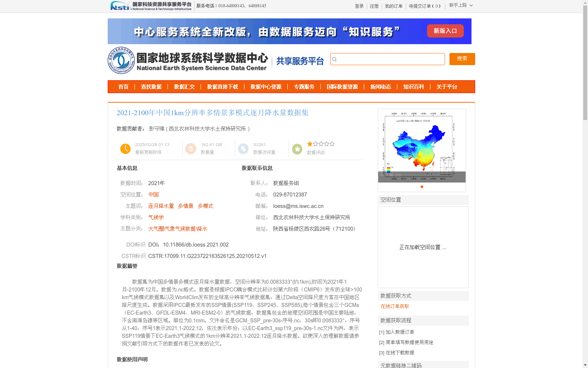Click the 新版入口 button on banner
588x368 pixels.
[x=445, y=31]
